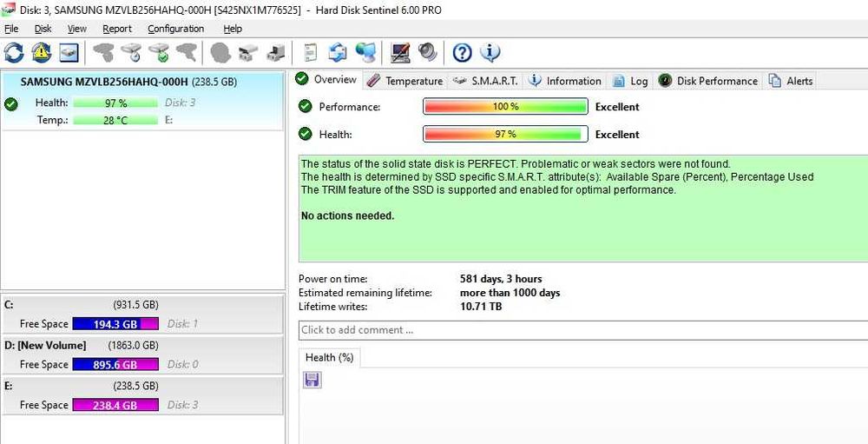This screenshot has width=868, height=444.
Task: Click the 'more than 1000 days' value
Action: click(510, 293)
